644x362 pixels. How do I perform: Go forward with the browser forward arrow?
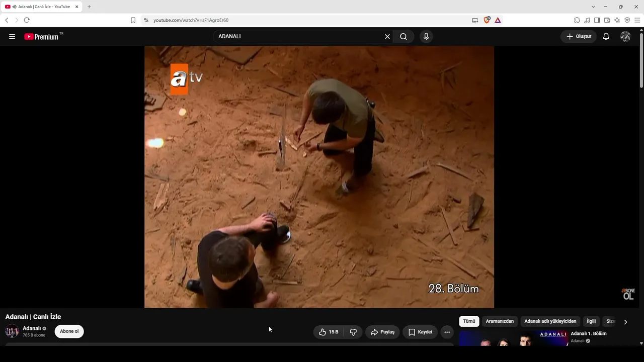(x=17, y=20)
